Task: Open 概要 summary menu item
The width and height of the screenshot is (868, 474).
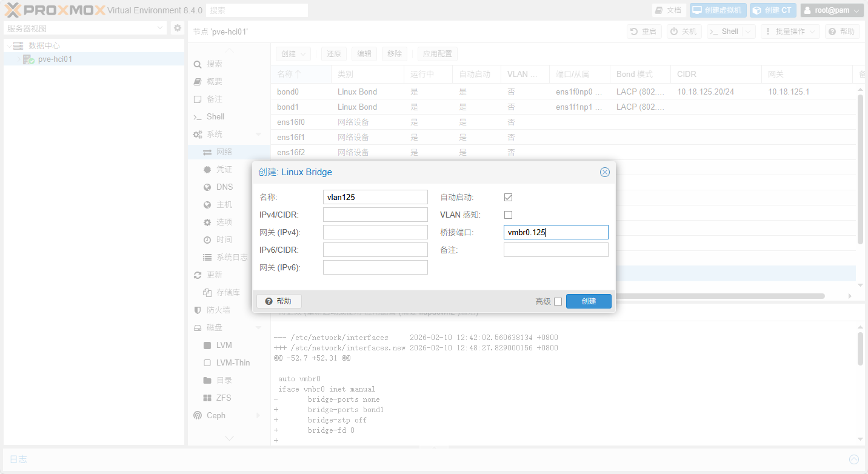Action: click(228, 81)
